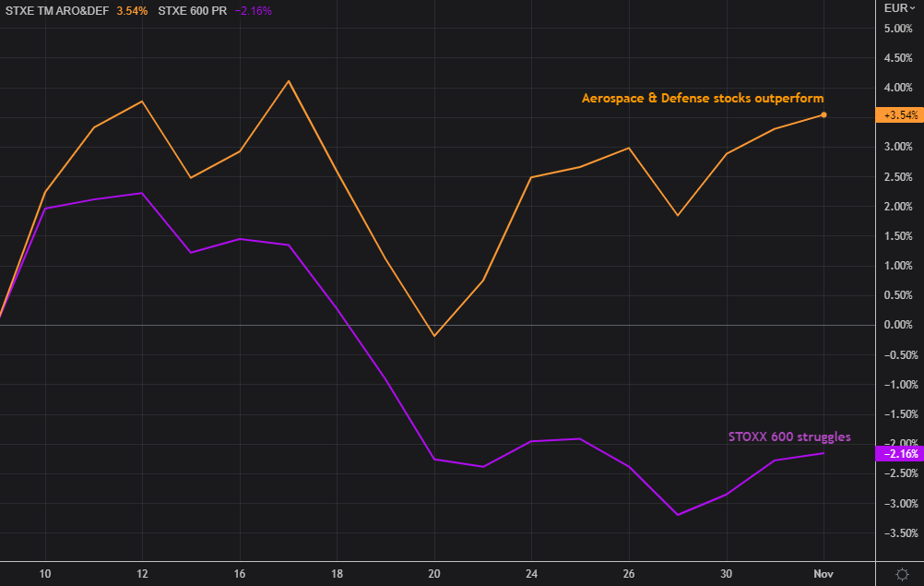Click the 5.00% level on price axis

(x=898, y=29)
